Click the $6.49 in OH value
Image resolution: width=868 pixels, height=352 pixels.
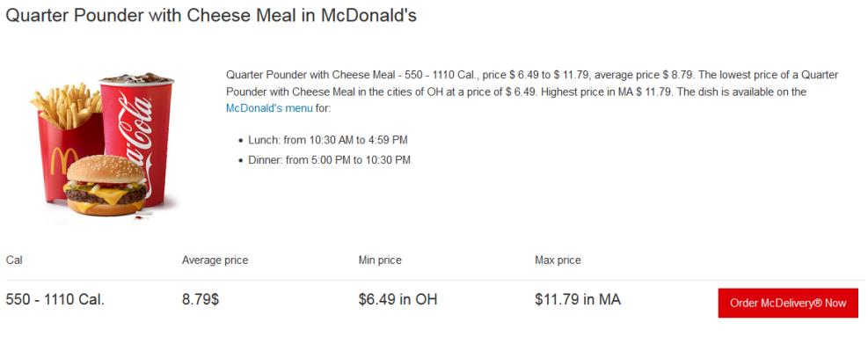398,300
